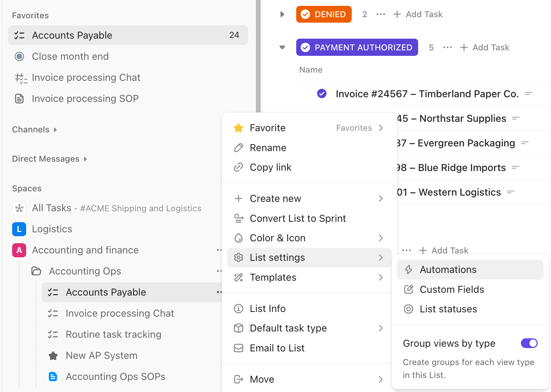The image size is (551, 392).
Task: Uncheck the completed Invoice #24567 task checkmark
Action: coord(322,93)
